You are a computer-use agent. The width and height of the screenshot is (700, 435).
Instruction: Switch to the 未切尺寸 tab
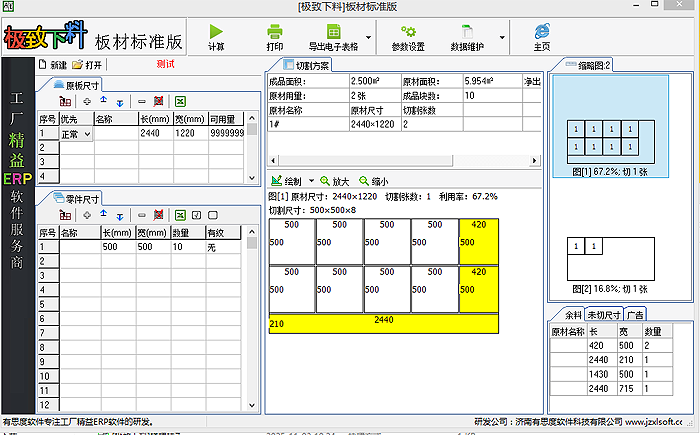pyautogui.click(x=605, y=314)
